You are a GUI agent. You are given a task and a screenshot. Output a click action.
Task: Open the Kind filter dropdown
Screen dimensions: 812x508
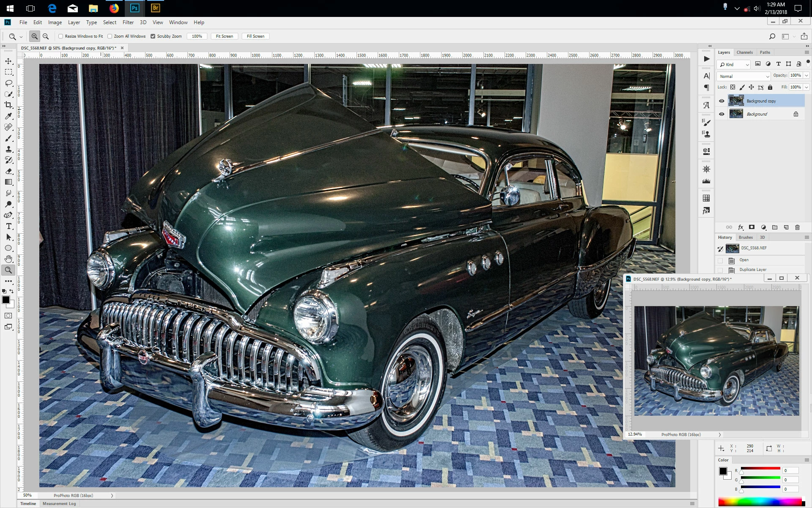(734, 64)
